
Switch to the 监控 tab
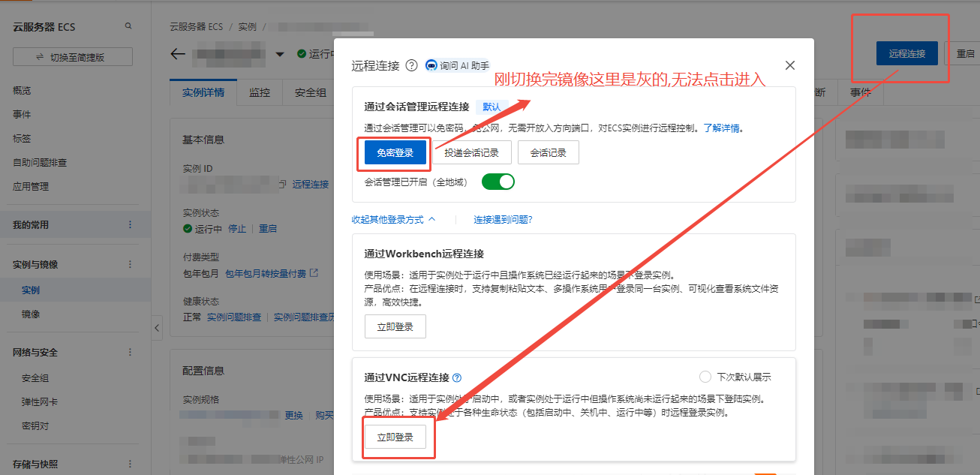(260, 92)
